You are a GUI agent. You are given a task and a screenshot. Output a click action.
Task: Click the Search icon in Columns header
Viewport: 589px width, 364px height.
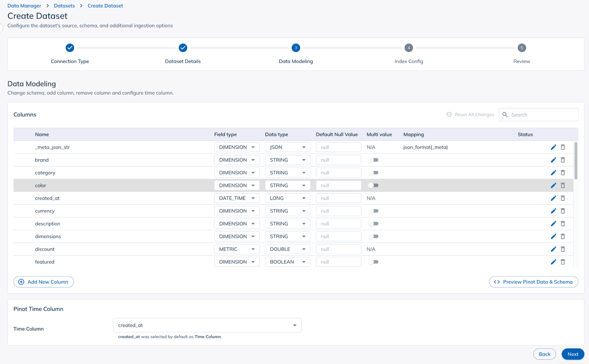click(x=505, y=114)
